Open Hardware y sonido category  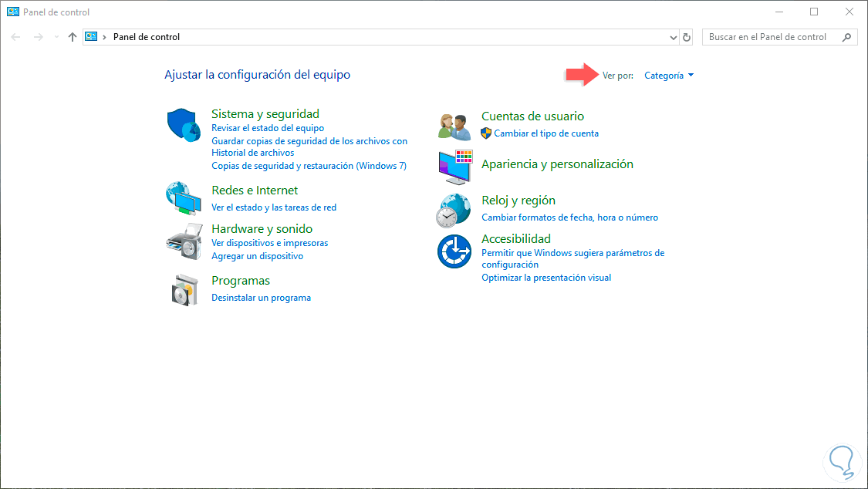262,229
